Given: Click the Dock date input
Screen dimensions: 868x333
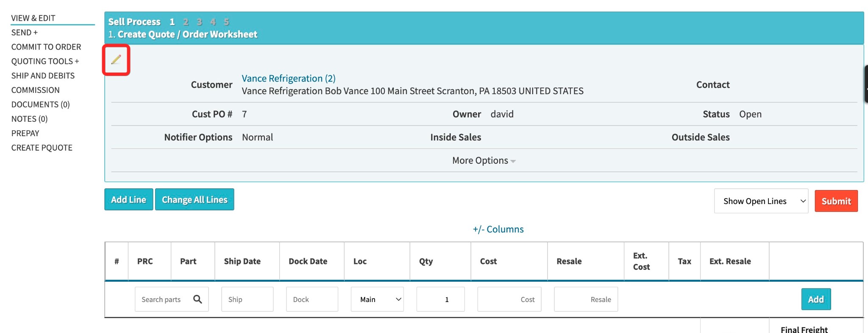Looking at the screenshot, I should (312, 299).
